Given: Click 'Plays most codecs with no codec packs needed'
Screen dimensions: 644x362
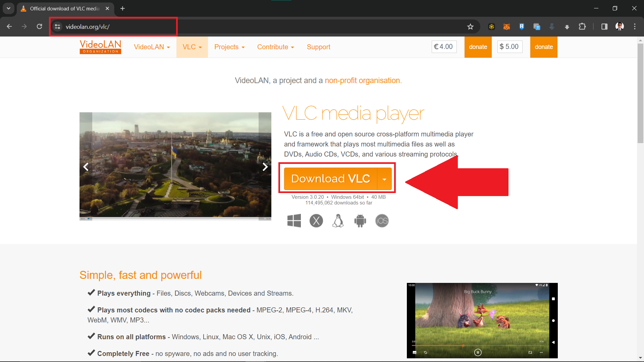Looking at the screenshot, I should [x=174, y=310].
